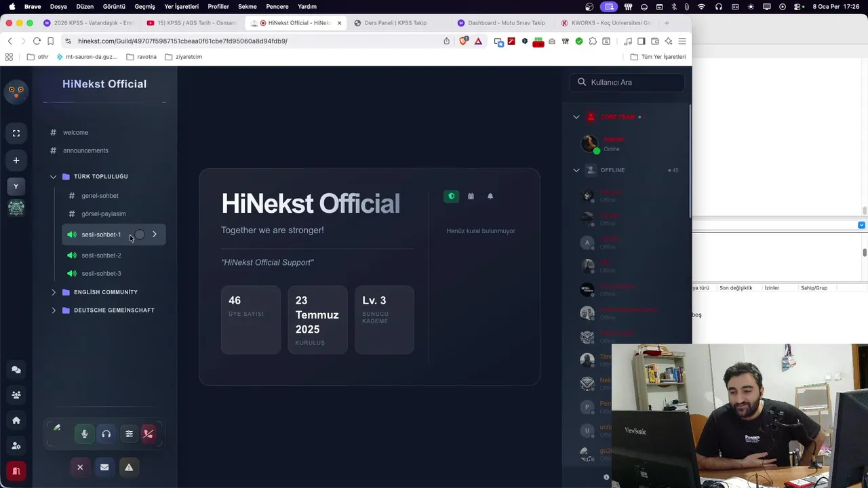Add a server with the plus icon

16,161
